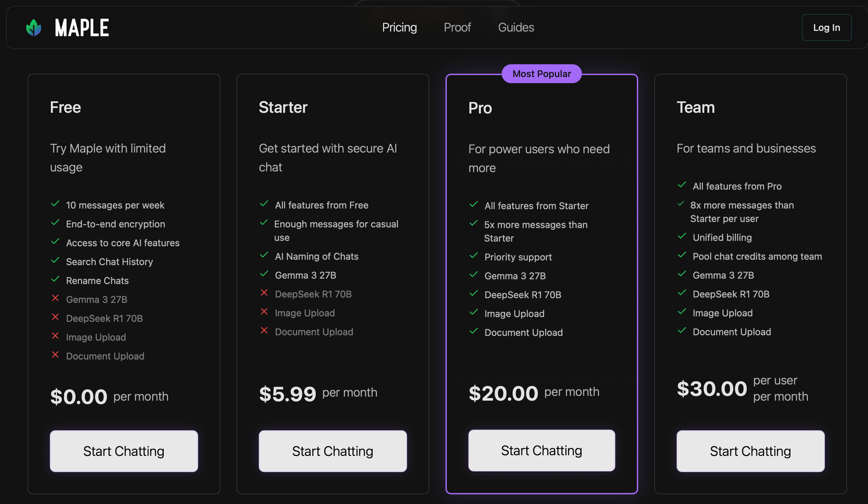Click green check next to Unified billing

682,236
